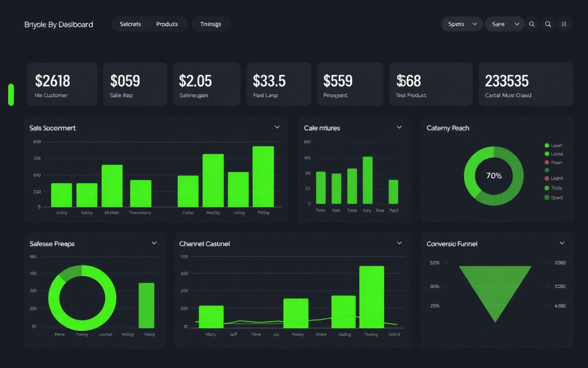The image size is (588, 368).
Task: Select the Sted legend square swatch
Action: point(547,198)
